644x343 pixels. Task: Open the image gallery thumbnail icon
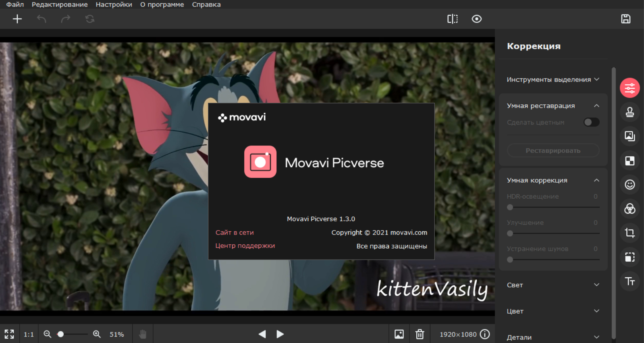[x=399, y=334]
